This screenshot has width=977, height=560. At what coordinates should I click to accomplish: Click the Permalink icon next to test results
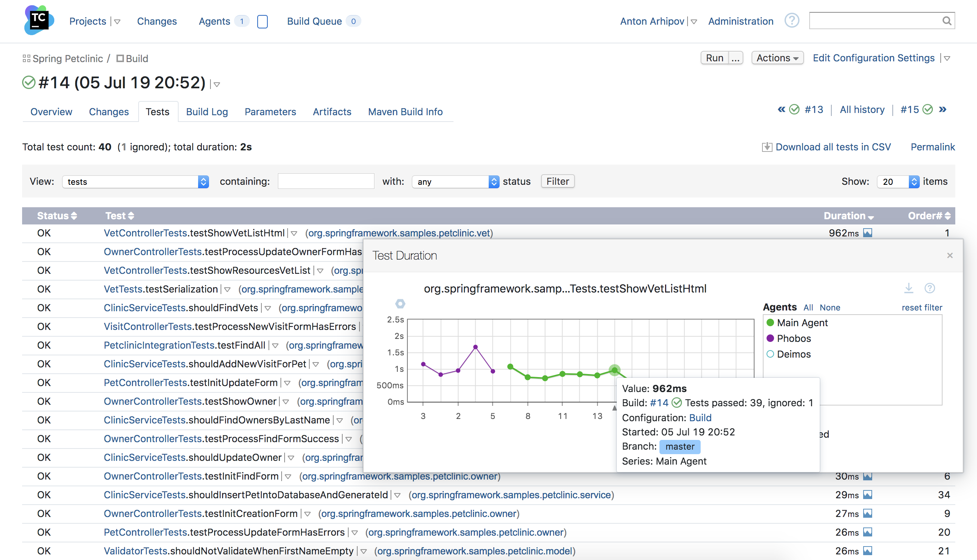pos(933,146)
